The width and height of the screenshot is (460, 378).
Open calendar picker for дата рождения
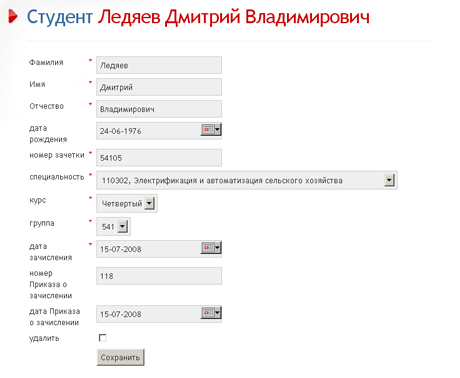211,129
